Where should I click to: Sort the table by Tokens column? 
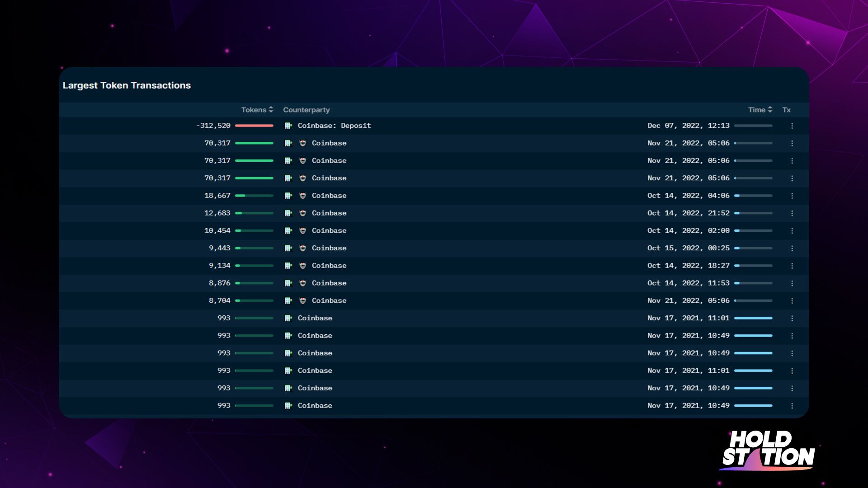[257, 110]
